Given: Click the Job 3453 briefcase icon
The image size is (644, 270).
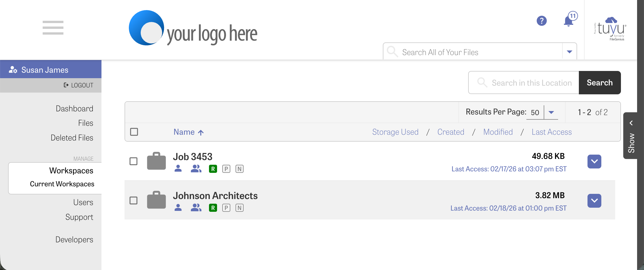Looking at the screenshot, I should (x=156, y=161).
